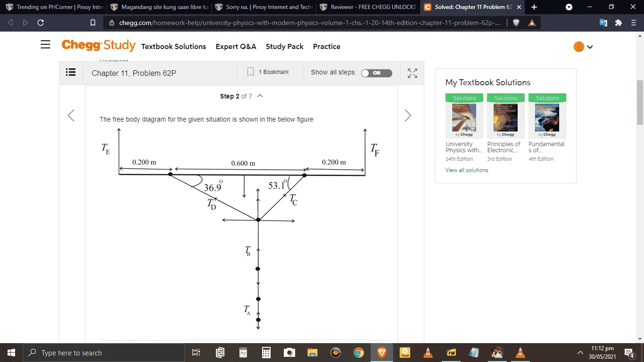The image size is (644, 362).
Task: Go back in browser history
Action: point(10,23)
